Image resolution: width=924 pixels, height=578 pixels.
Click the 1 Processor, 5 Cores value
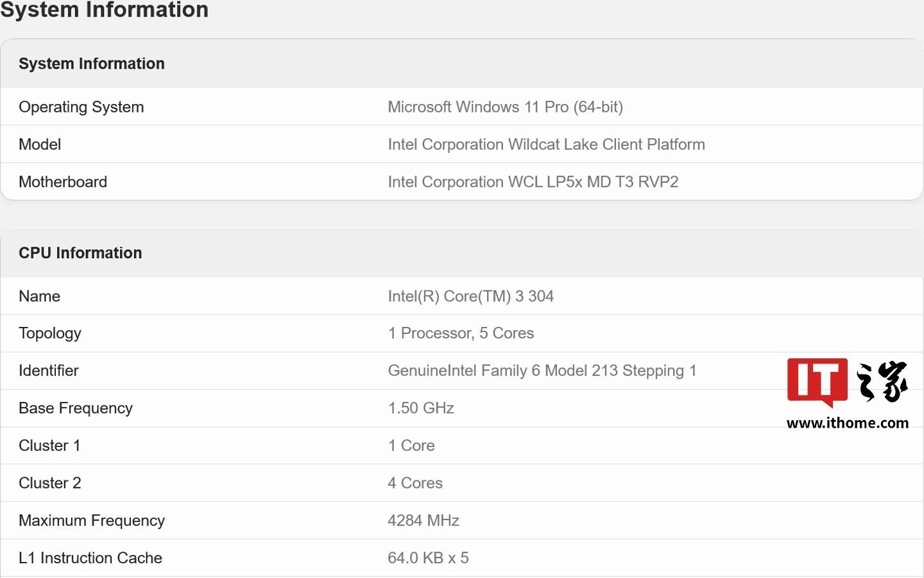(461, 333)
